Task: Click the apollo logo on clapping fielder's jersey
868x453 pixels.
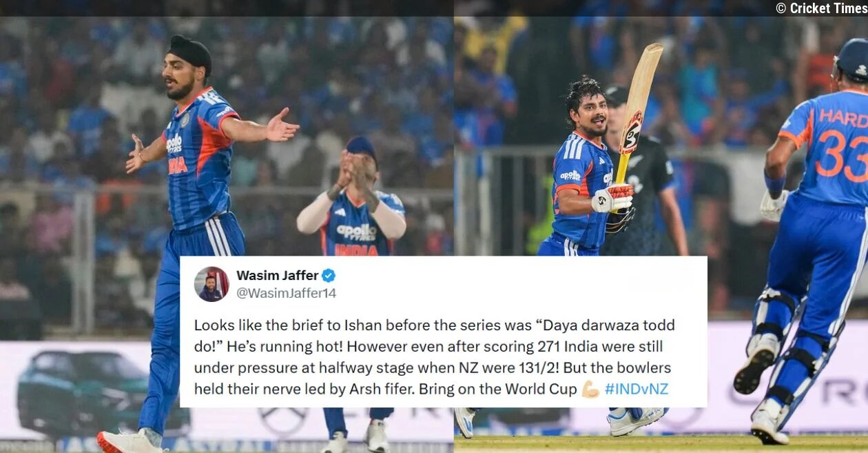Action: coord(356,232)
